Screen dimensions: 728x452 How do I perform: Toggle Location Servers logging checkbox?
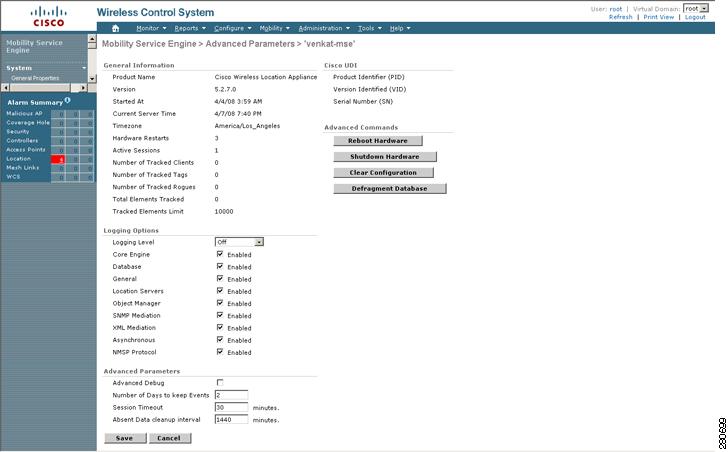(220, 291)
